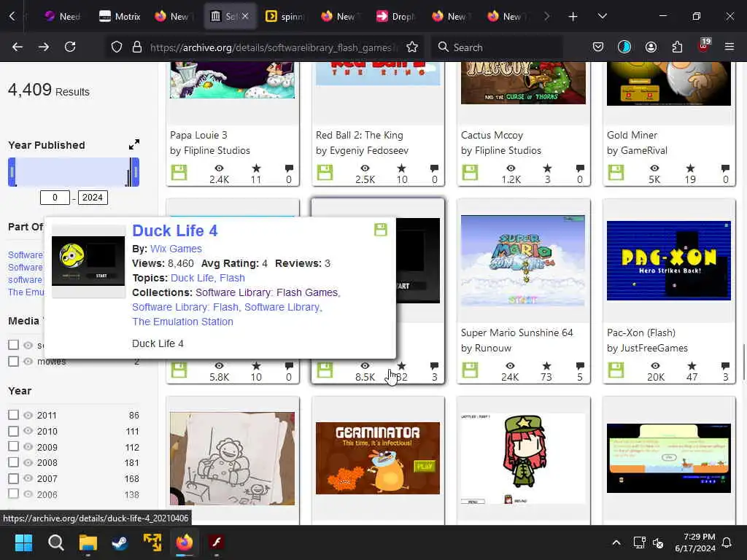Viewport: 747px width, 560px height.
Task: Click right handle of year range slider
Action: [x=136, y=172]
